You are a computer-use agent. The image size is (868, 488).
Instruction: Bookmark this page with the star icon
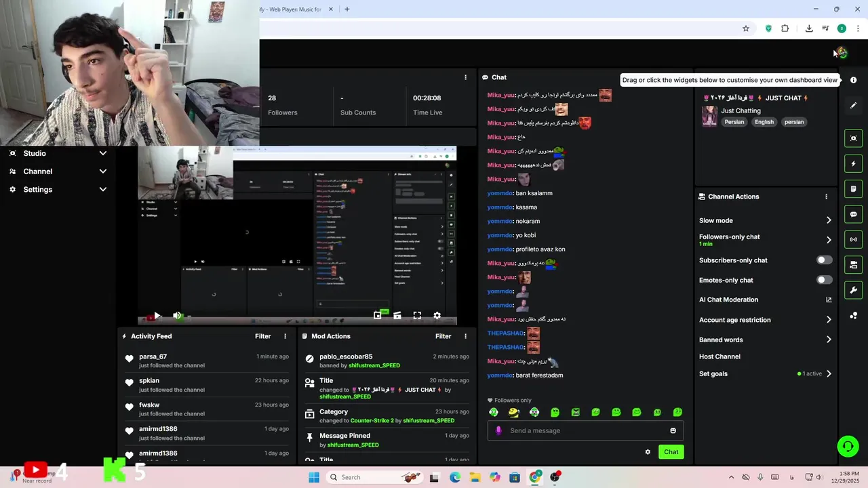click(746, 28)
